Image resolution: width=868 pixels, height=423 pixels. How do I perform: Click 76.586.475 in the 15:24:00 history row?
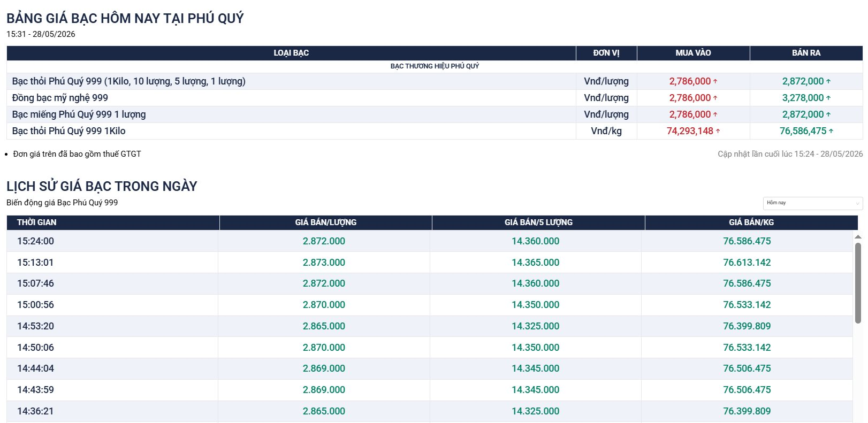747,241
